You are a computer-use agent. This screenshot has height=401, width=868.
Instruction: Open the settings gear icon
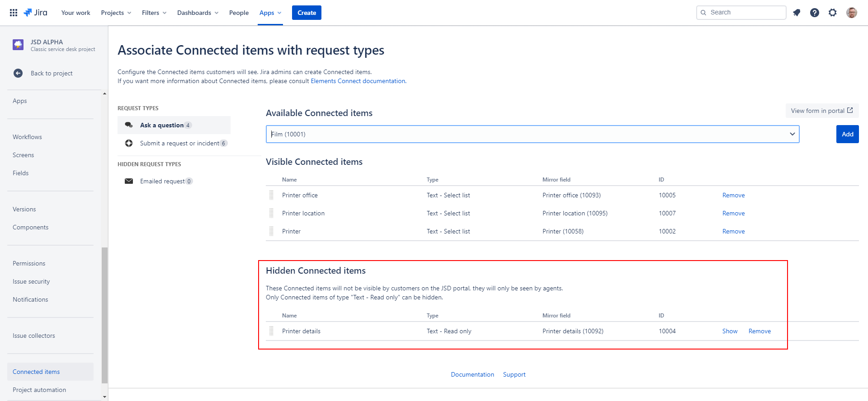[x=833, y=13]
